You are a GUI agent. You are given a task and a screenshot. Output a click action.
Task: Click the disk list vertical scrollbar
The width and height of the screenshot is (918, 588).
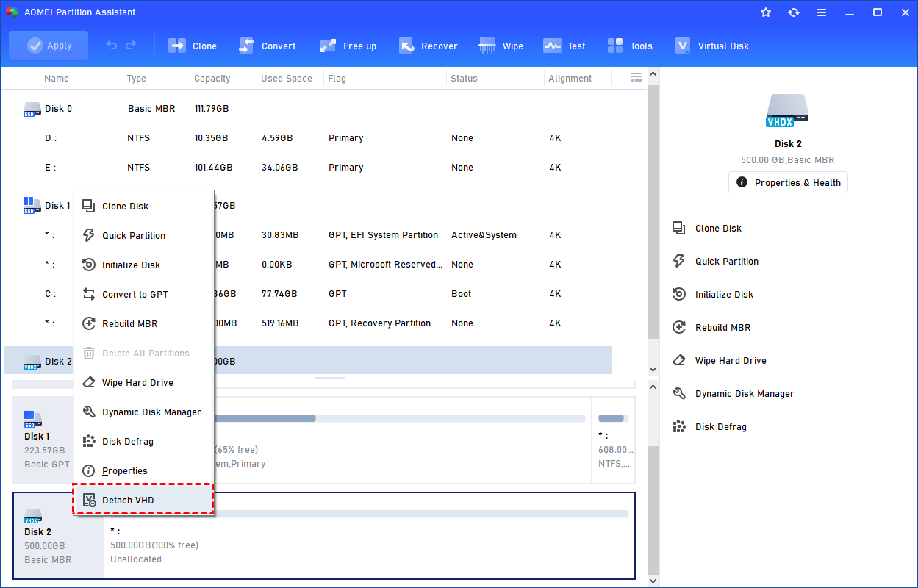652,220
